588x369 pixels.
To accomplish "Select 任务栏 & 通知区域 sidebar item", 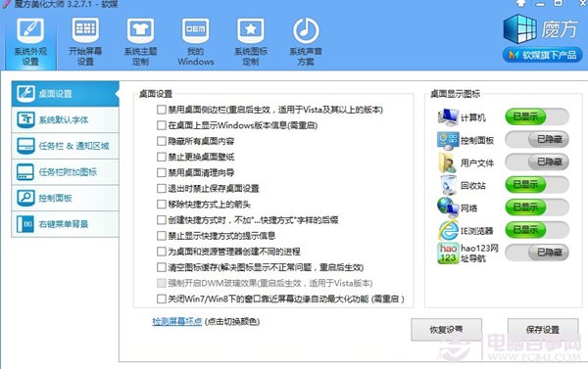I will 66,146.
